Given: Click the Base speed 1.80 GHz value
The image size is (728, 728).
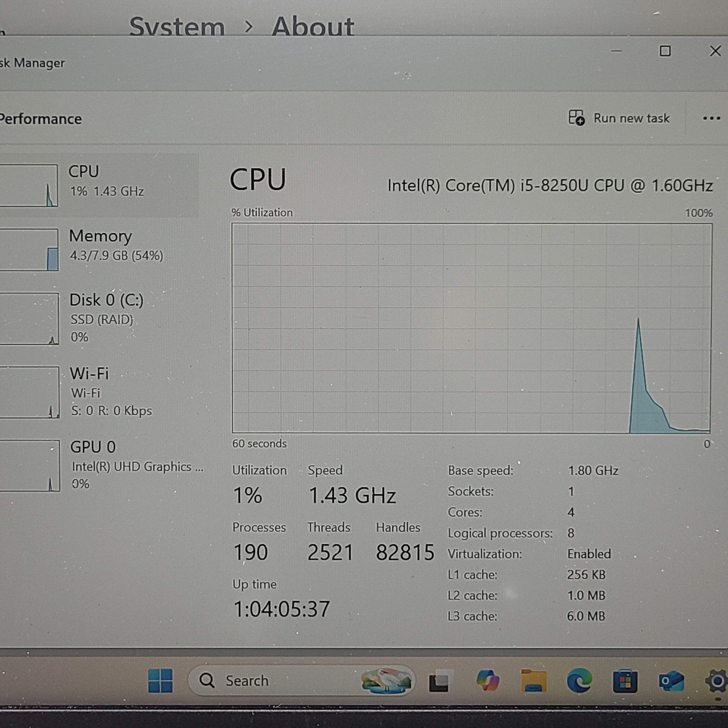Looking at the screenshot, I should [x=593, y=470].
